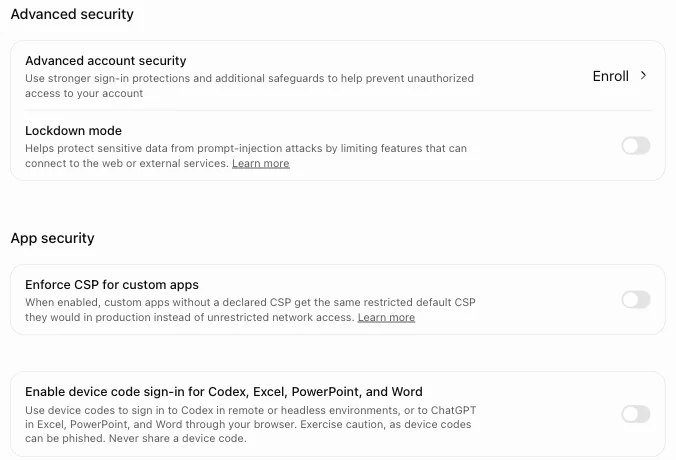This screenshot has height=460, width=676.
Task: Click 'connect to the web or external services' text
Action: click(x=126, y=163)
